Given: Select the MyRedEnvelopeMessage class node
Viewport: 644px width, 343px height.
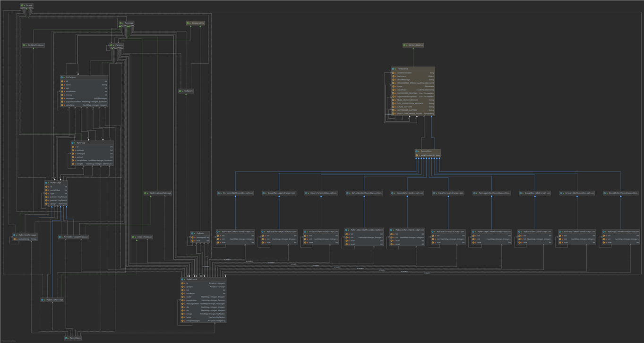Looking at the screenshot, I should coord(73,237).
